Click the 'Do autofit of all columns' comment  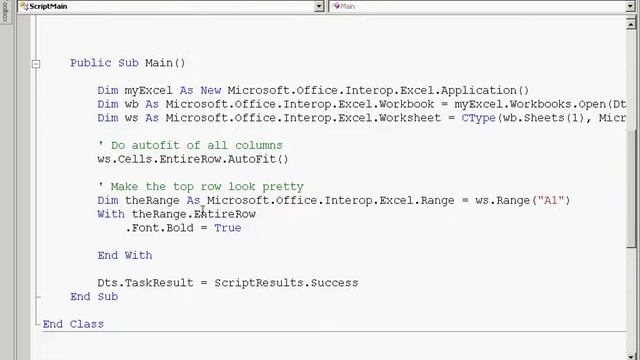pyautogui.click(x=190, y=145)
